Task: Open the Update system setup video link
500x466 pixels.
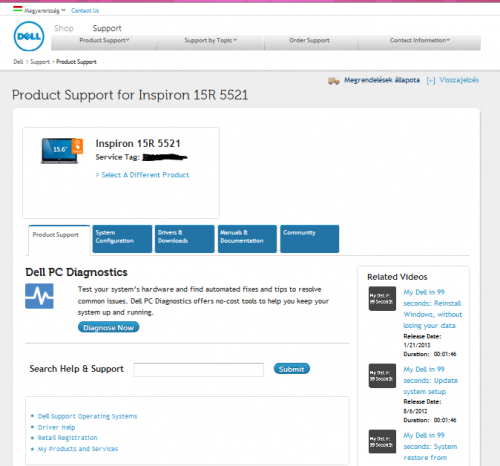Action: (430, 380)
